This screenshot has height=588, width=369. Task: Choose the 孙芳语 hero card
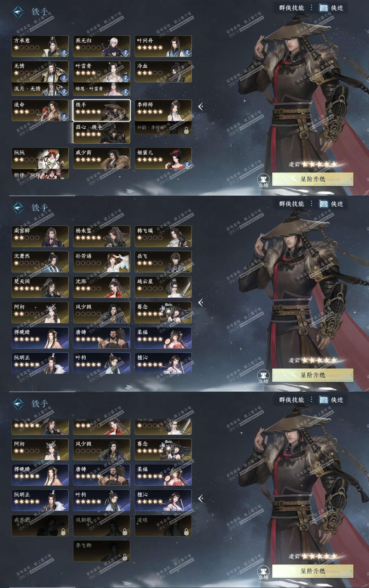[102, 261]
